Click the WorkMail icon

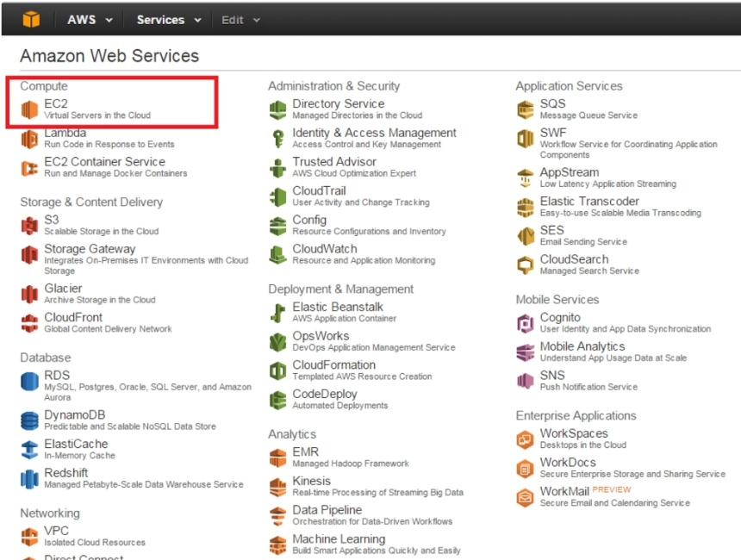pyautogui.click(x=525, y=498)
